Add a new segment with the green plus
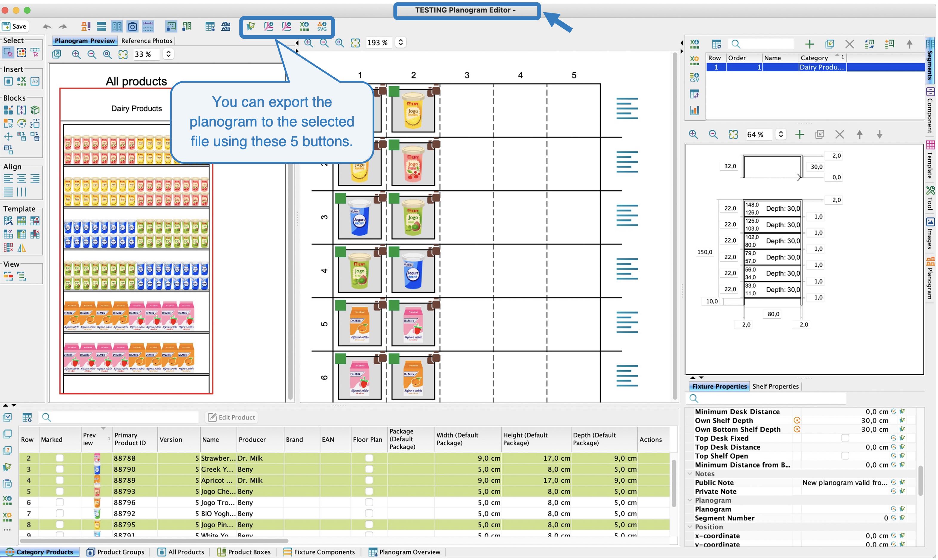The image size is (938, 560). tap(809, 44)
